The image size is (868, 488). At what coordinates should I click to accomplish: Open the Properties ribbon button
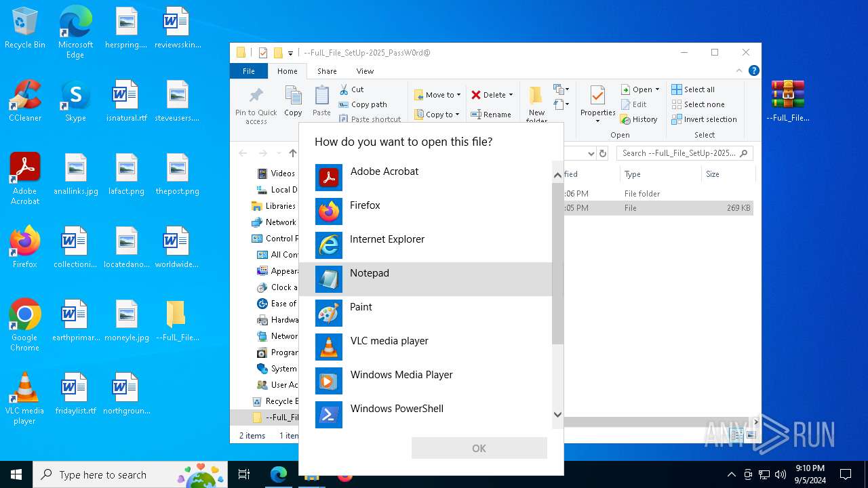coord(597,104)
